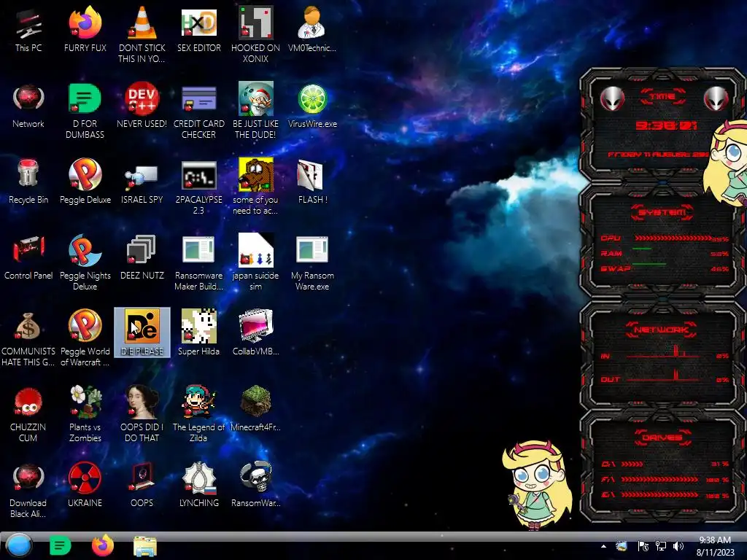Open the LYNCHING noose icon

pos(198,484)
